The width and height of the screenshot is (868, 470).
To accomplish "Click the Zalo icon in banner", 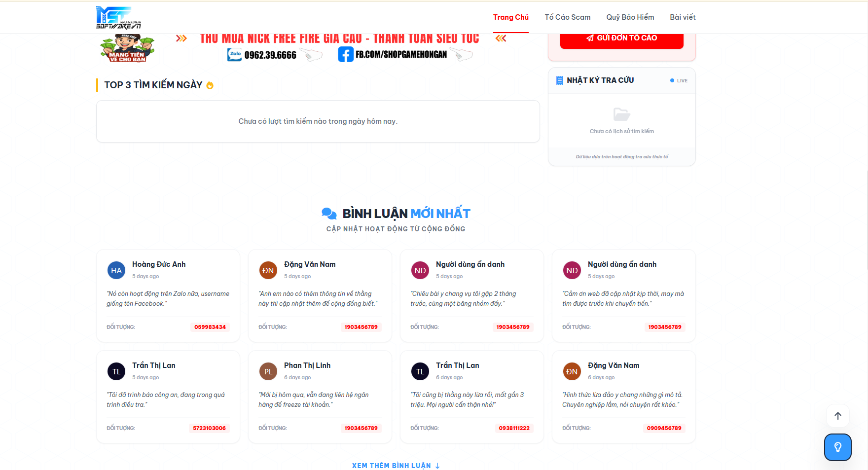I will 235,55.
